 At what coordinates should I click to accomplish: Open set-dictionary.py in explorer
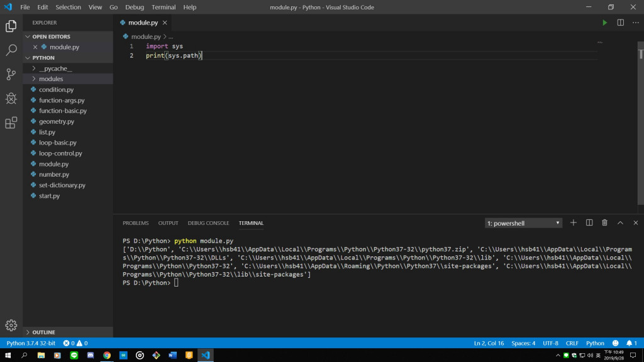point(68,185)
